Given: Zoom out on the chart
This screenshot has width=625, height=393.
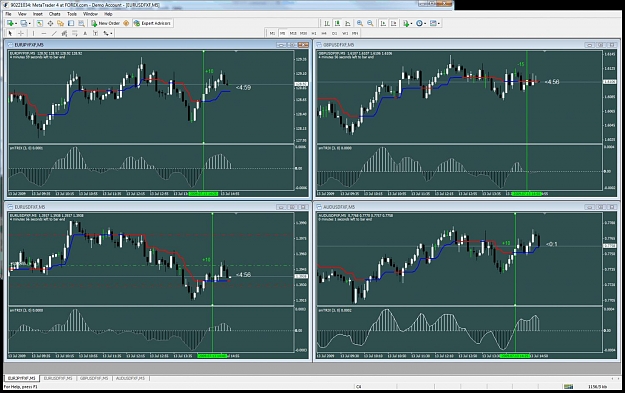Looking at the screenshot, I should [x=370, y=23].
